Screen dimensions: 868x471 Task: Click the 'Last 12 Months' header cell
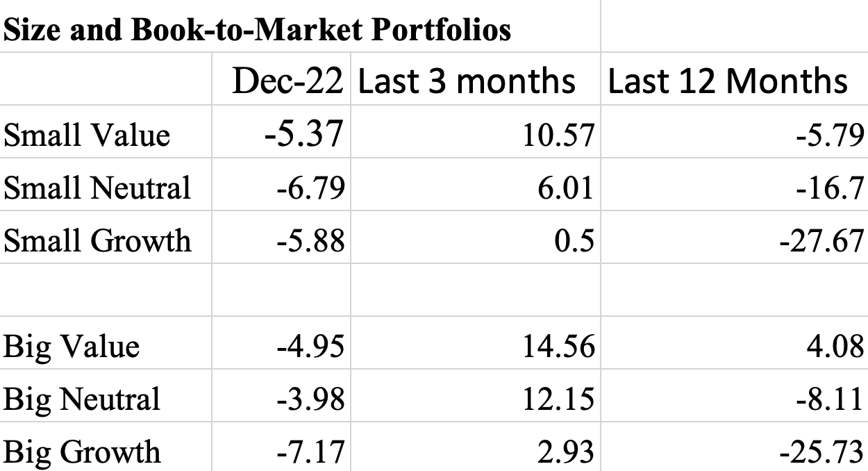pos(728,81)
